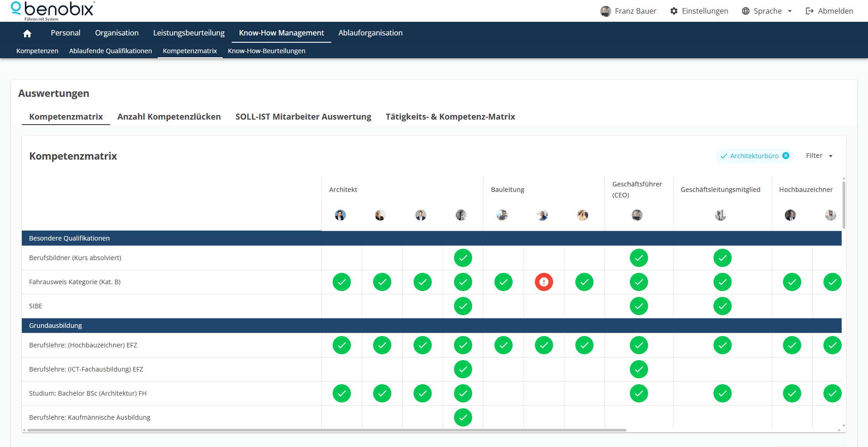Toggle the Fahrausweis checkmark for first Architekt
The height and width of the screenshot is (447, 868).
click(x=341, y=282)
